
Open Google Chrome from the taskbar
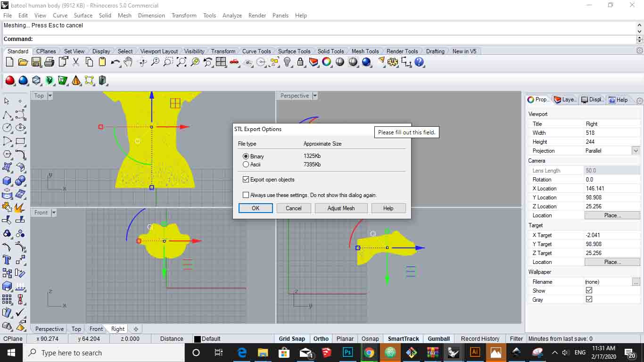point(369,353)
